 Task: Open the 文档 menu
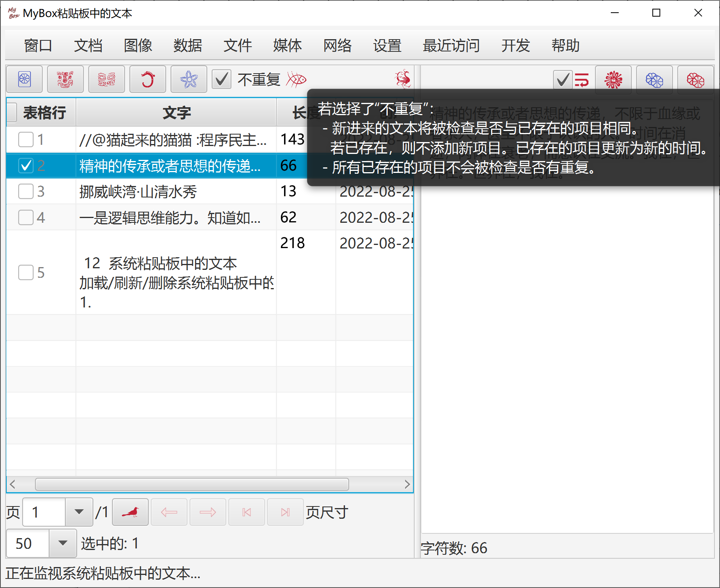(88, 46)
